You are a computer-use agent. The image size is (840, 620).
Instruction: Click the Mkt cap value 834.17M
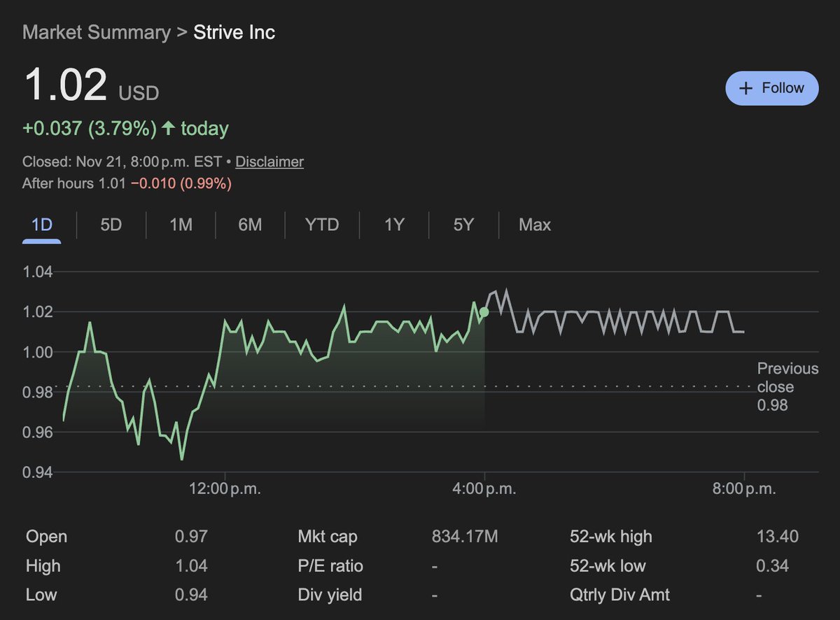click(x=465, y=537)
